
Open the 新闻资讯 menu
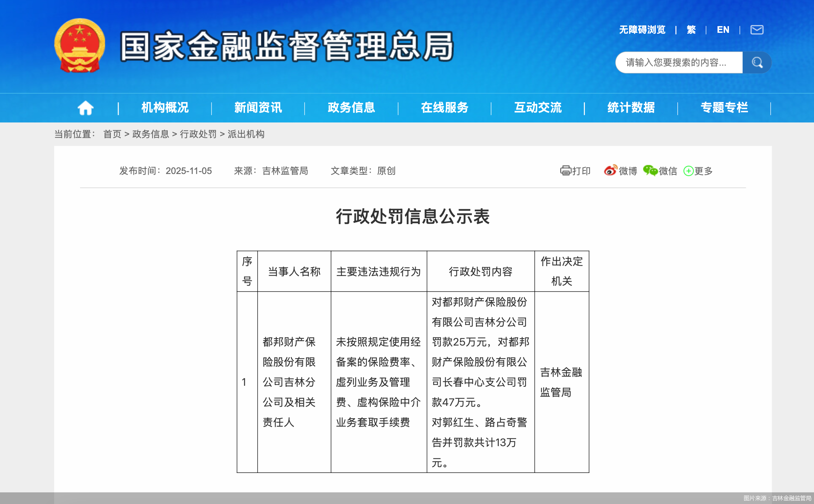coord(257,108)
